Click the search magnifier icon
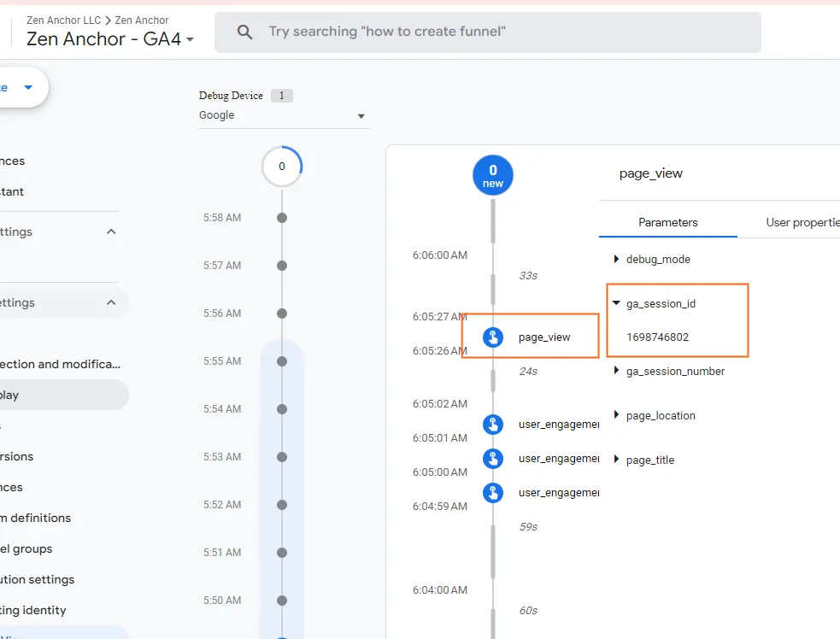The width and height of the screenshot is (840, 639). pyautogui.click(x=244, y=32)
